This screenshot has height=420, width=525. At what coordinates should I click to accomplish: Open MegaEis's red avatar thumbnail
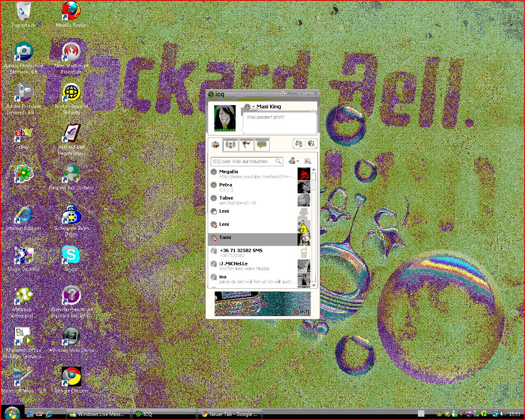(x=304, y=174)
